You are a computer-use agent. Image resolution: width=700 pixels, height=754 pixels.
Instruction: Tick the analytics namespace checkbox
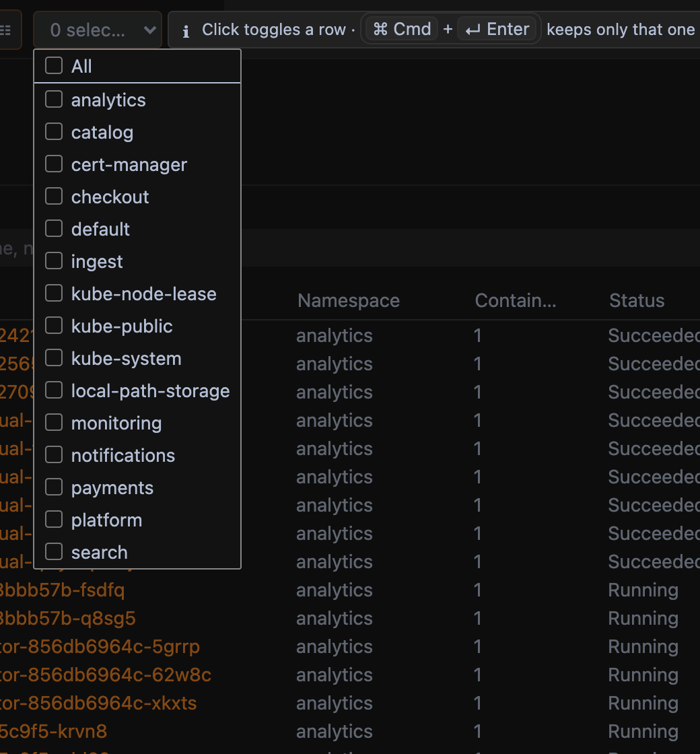tap(54, 99)
